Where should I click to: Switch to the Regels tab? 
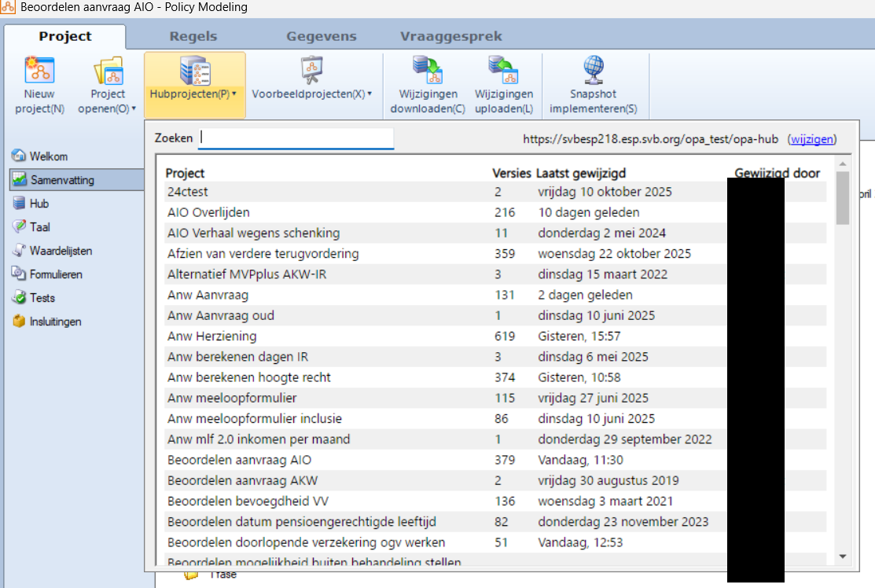tap(193, 37)
